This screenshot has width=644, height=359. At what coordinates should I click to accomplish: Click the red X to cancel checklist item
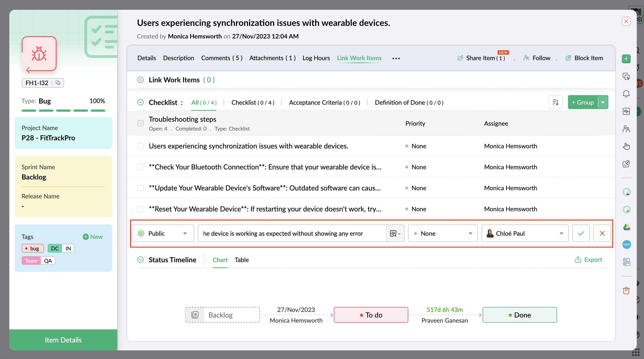pyautogui.click(x=602, y=233)
